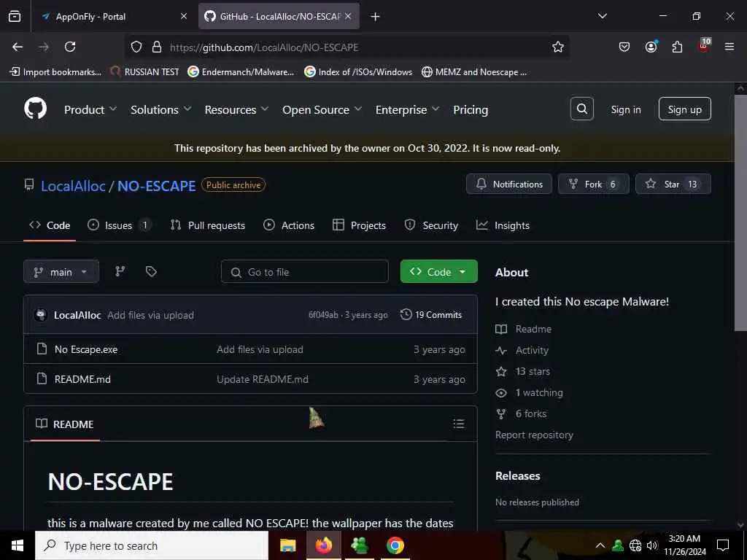Screen dimensions: 747x560
Task: Switch to the Actions tab
Action: click(289, 225)
